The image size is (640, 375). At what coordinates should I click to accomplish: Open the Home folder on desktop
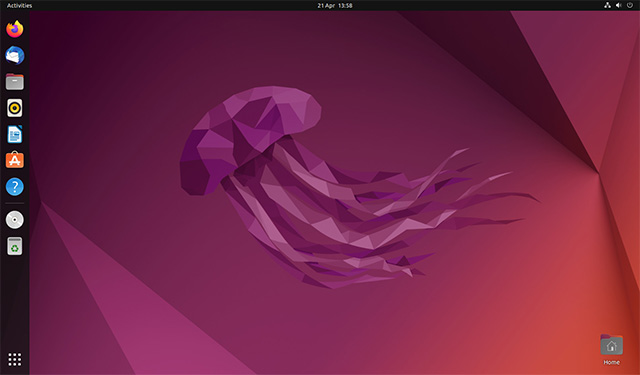[x=611, y=350]
